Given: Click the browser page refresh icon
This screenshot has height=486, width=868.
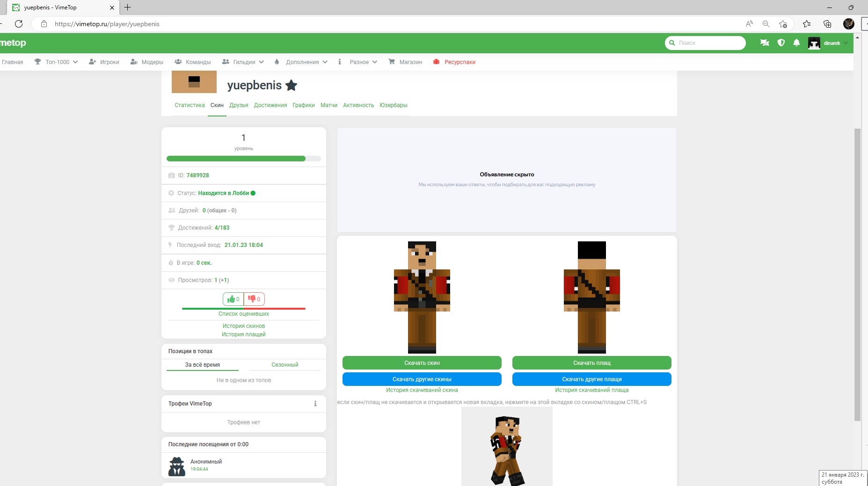Looking at the screenshot, I should click(x=19, y=24).
